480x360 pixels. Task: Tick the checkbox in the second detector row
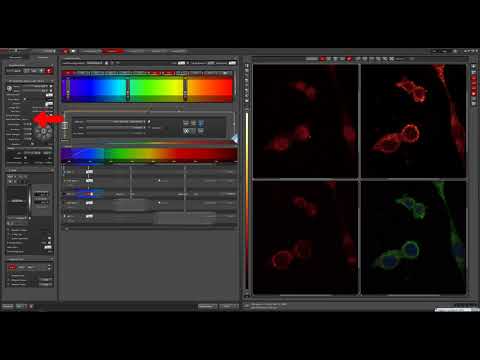pyautogui.click(x=159, y=180)
